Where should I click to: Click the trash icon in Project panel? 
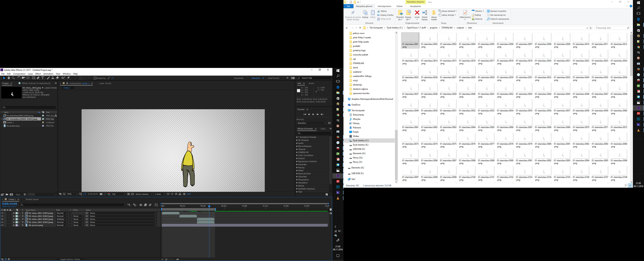pyautogui.click(x=25, y=194)
